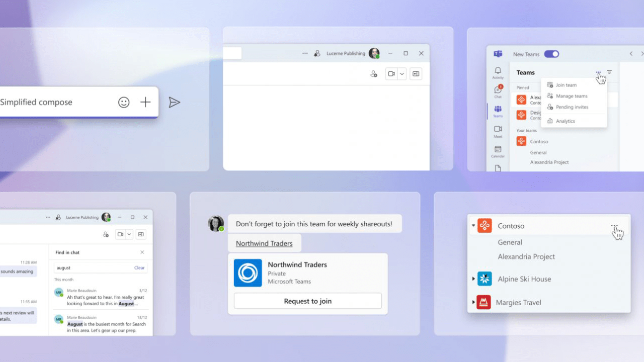Toggle side panel icon in Find in chat window
The height and width of the screenshot is (362, 644).
click(141, 234)
